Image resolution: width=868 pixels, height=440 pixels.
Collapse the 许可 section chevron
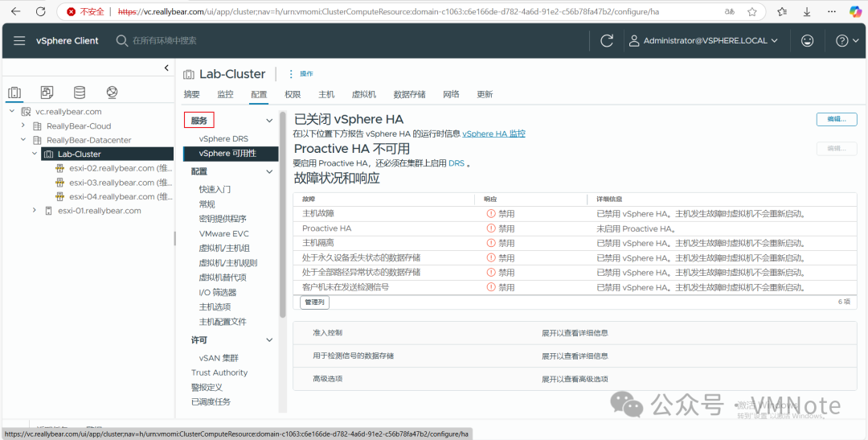pos(269,339)
